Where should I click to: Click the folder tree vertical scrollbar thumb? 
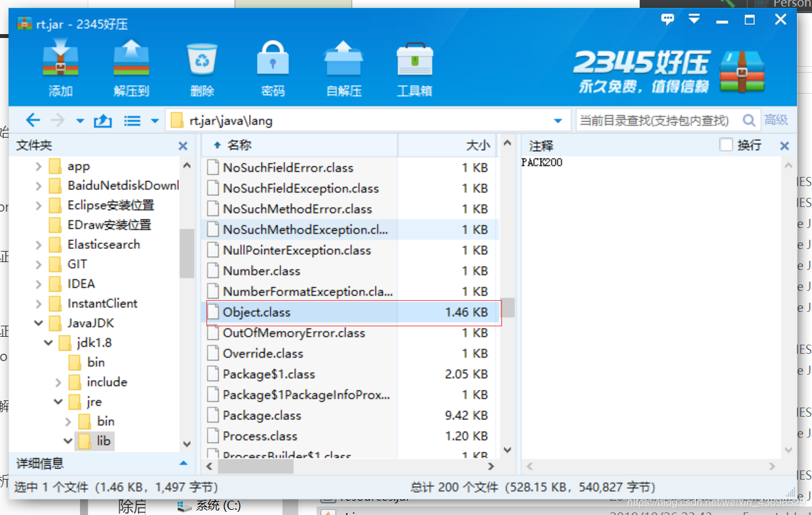(187, 252)
